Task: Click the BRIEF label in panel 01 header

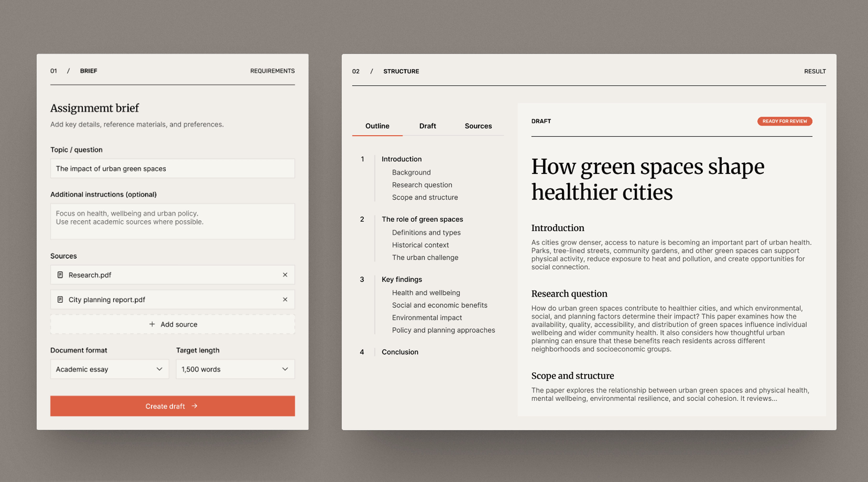Action: coord(88,71)
